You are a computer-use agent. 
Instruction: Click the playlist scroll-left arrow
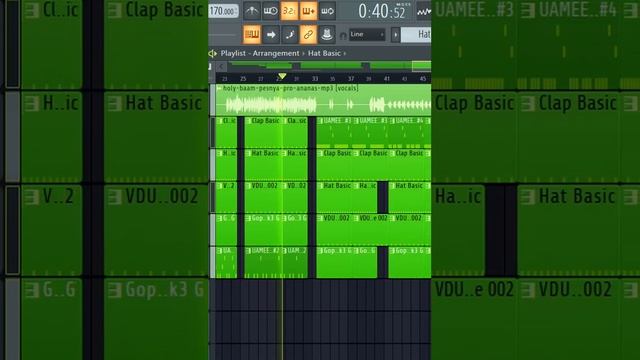pos(221,66)
